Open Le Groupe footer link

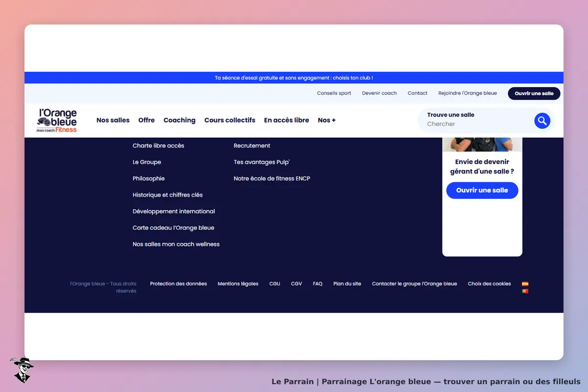click(x=147, y=162)
